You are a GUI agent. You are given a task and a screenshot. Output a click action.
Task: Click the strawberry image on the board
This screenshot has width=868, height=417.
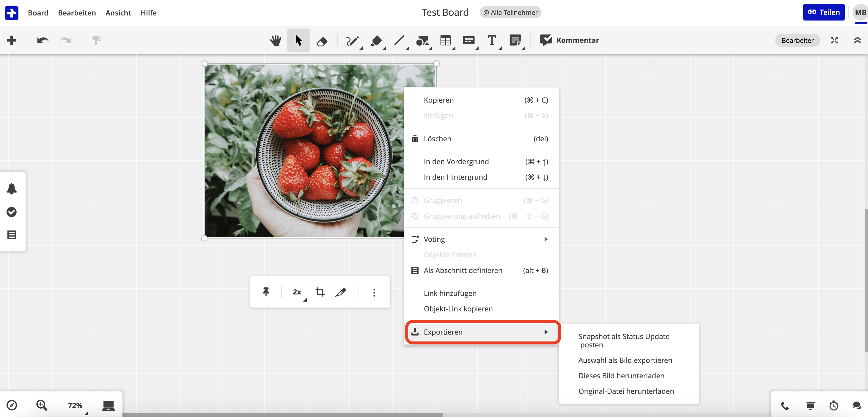click(x=303, y=152)
